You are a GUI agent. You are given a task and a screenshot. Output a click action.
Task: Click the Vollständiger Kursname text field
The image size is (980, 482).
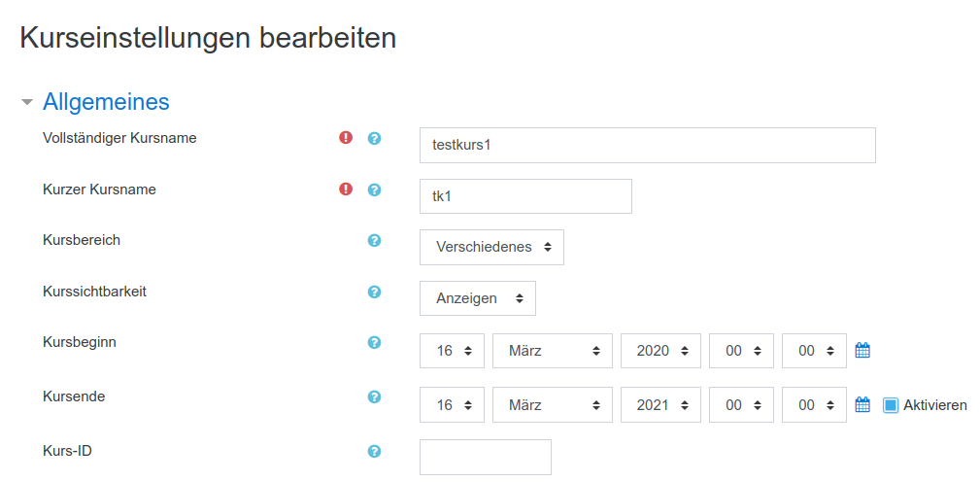pos(647,145)
